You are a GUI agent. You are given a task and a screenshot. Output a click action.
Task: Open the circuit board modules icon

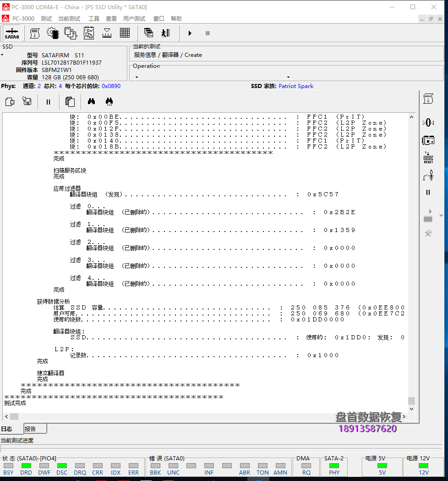(x=89, y=33)
